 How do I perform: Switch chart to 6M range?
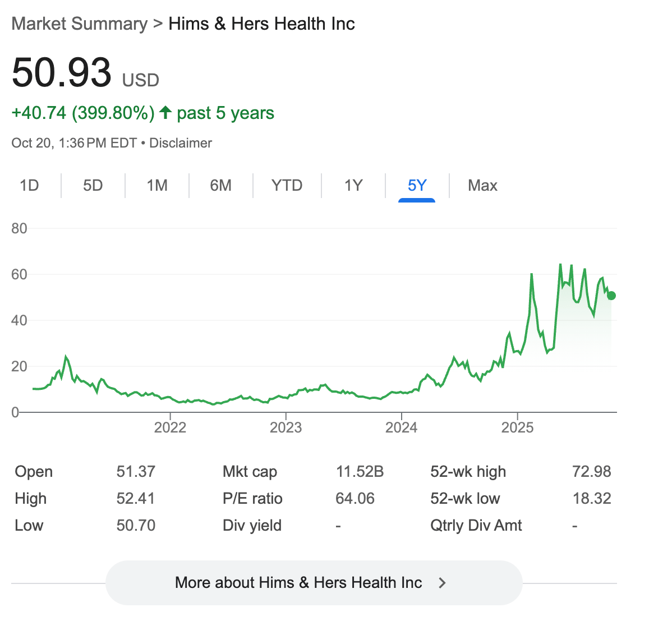220,186
